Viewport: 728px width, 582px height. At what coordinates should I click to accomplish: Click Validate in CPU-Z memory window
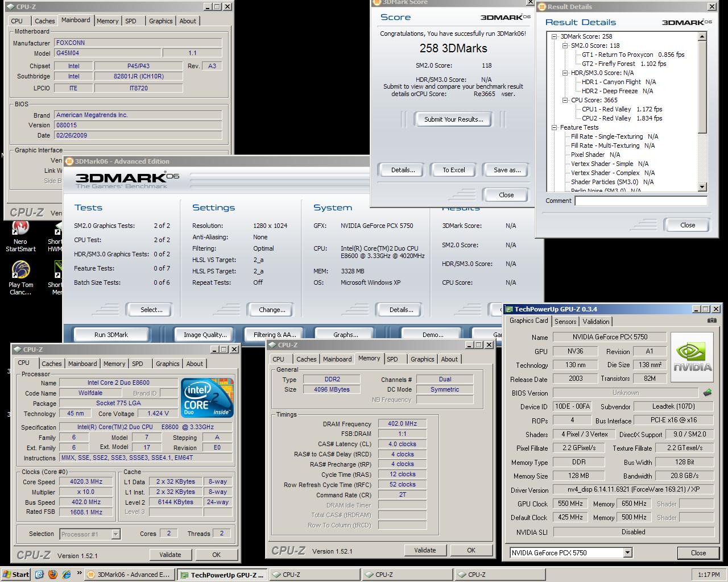[425, 550]
